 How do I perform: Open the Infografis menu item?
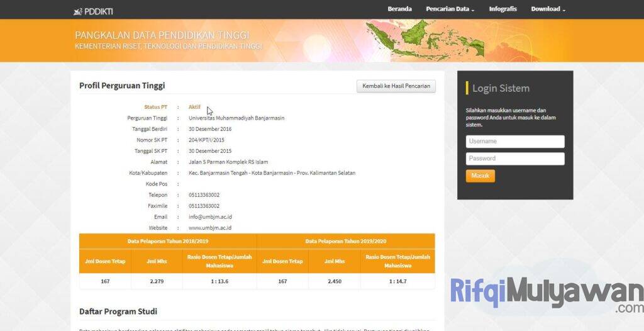pos(502,9)
